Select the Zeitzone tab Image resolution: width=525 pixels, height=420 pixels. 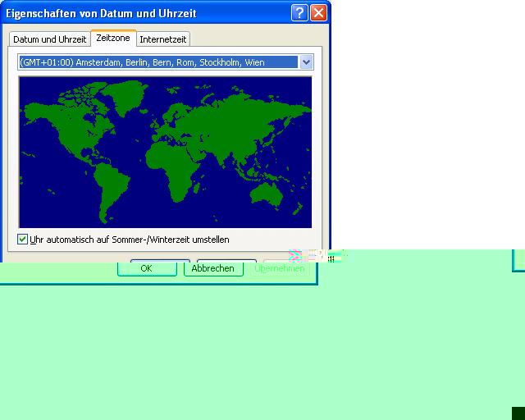click(113, 38)
